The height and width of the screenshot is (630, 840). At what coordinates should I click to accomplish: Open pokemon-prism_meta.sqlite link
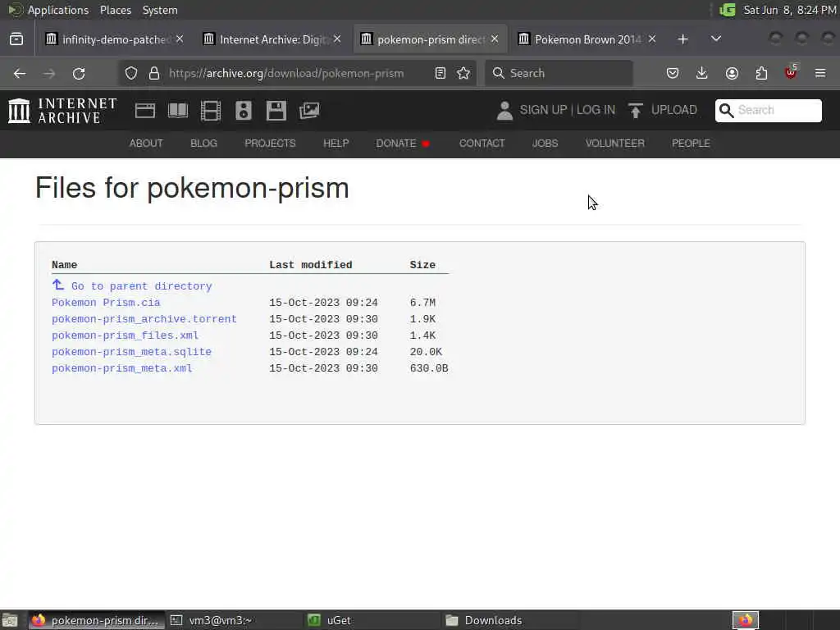click(x=131, y=352)
